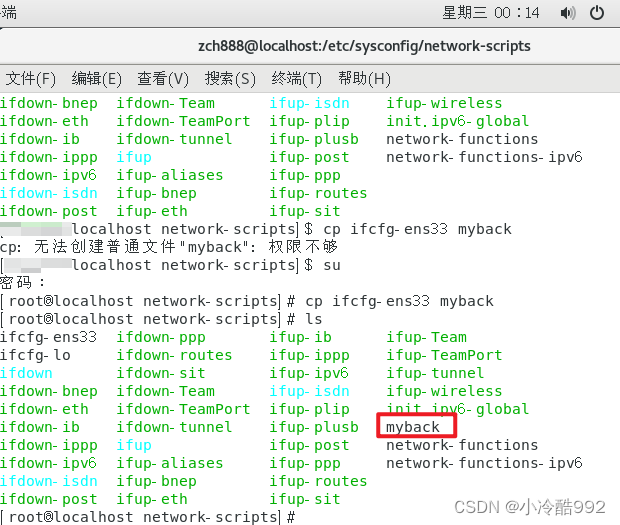Open the 查看(V) menu

coord(163,78)
